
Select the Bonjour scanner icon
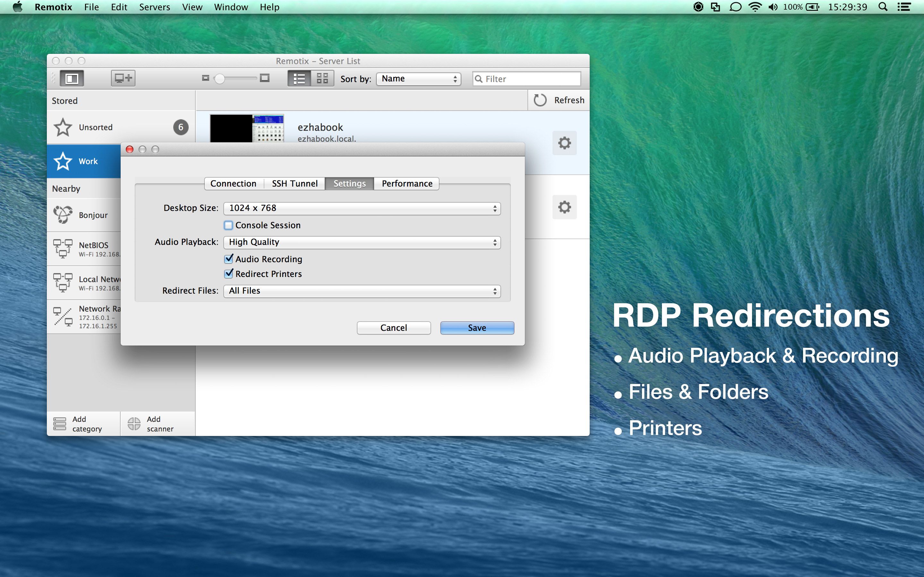[63, 215]
